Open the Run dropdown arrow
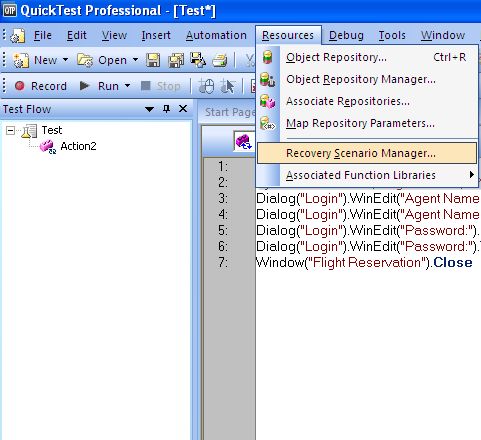 click(127, 86)
